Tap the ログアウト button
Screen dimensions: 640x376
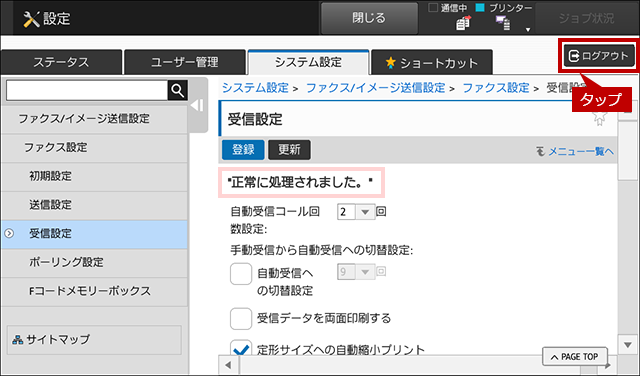599,56
